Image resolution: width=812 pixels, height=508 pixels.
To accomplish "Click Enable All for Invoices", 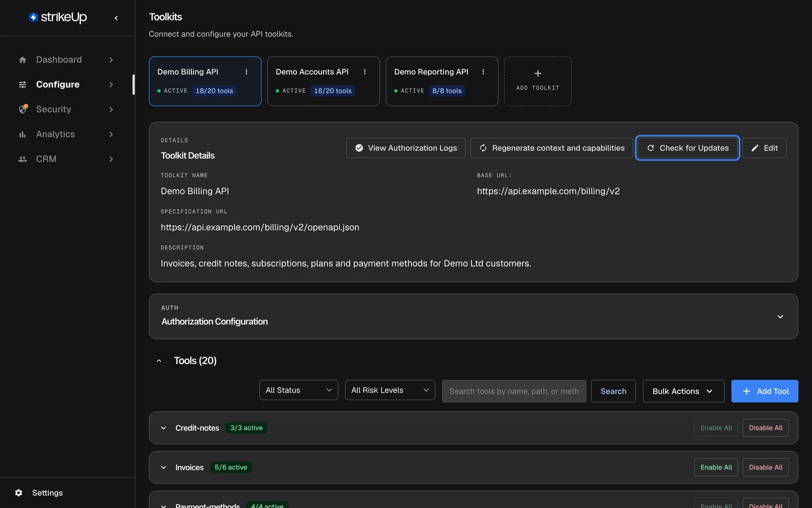I will click(716, 467).
